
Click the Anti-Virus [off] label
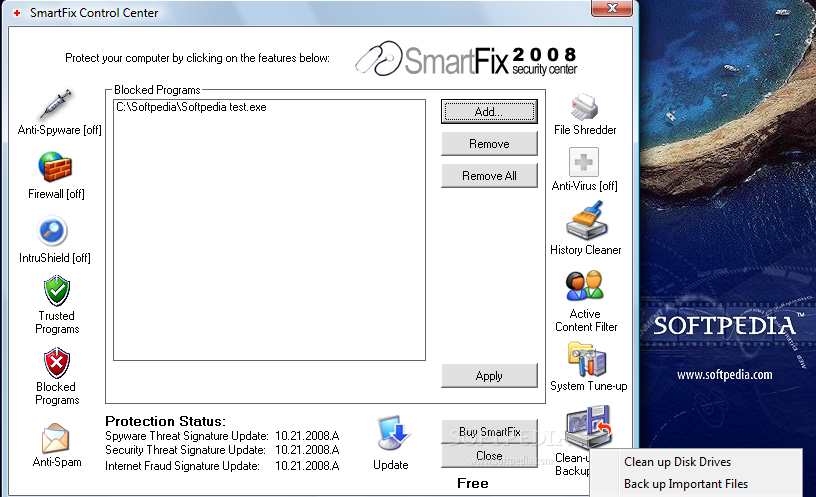tap(584, 186)
